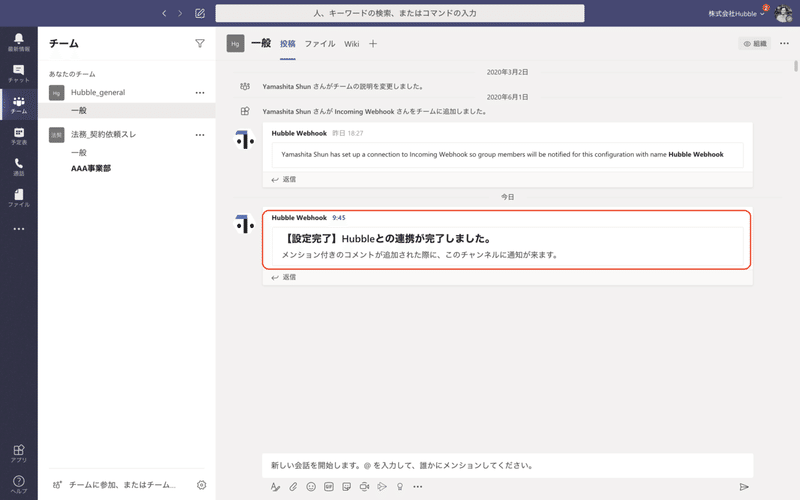
Task: Open more options for 法務_契約依頼スレ team
Action: [200, 135]
